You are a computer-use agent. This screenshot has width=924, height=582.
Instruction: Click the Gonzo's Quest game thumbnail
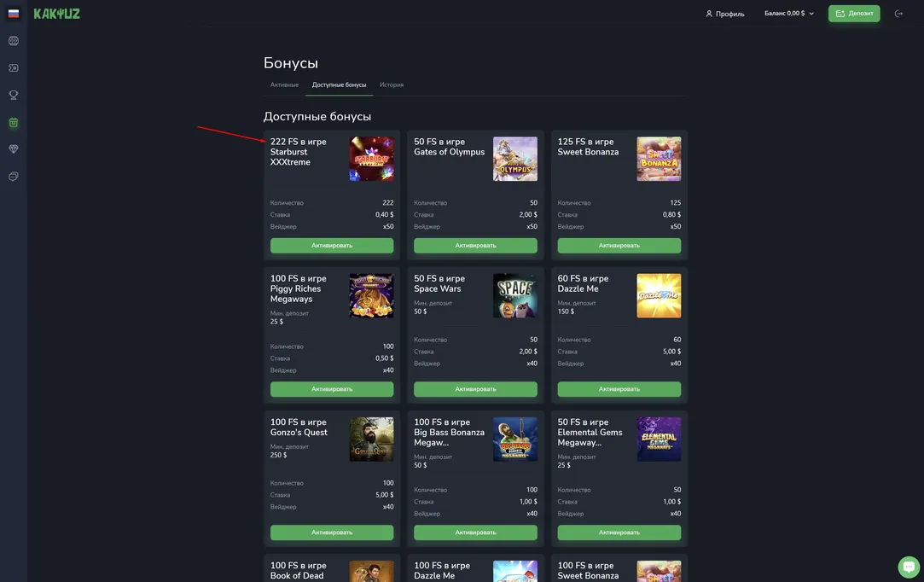(371, 439)
